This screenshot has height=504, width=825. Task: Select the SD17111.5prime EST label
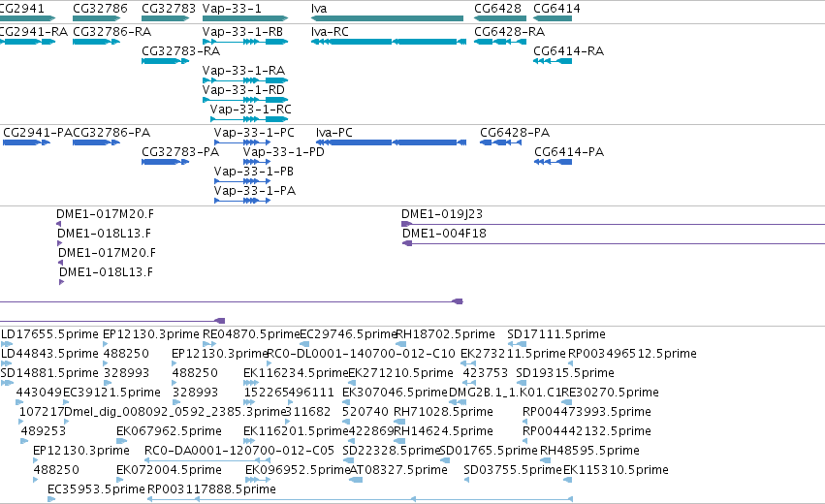556,334
